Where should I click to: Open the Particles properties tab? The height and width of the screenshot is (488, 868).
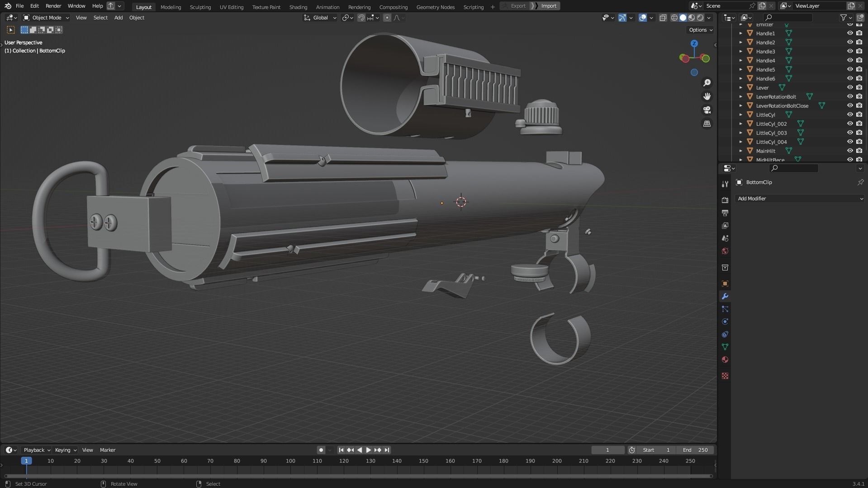pos(725,309)
